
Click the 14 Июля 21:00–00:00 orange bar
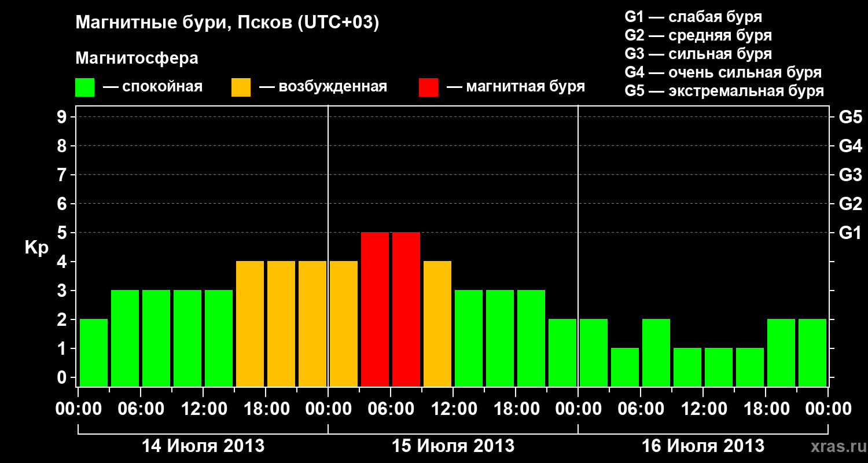[312, 324]
